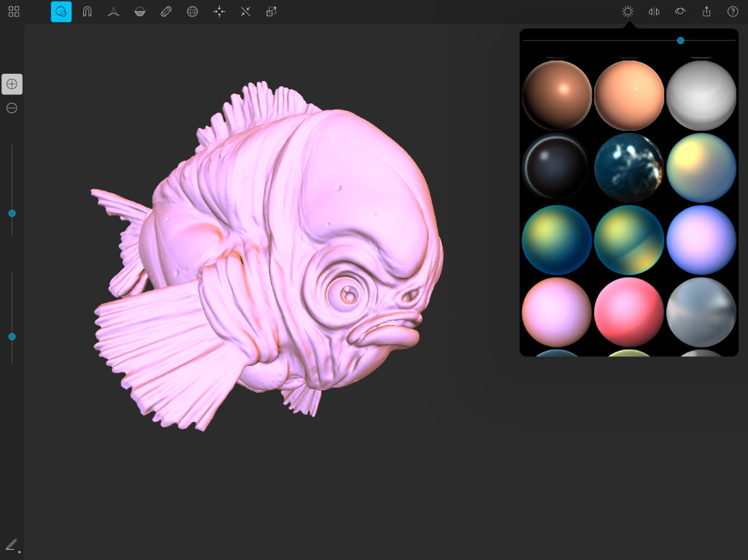The image size is (748, 560).
Task: Pick the half-filled bowl brush tool
Action: (x=140, y=12)
